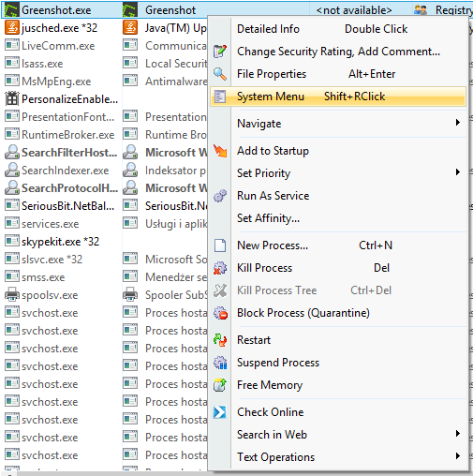Click the Menedżer description text
The image size is (473, 476).
(176, 277)
